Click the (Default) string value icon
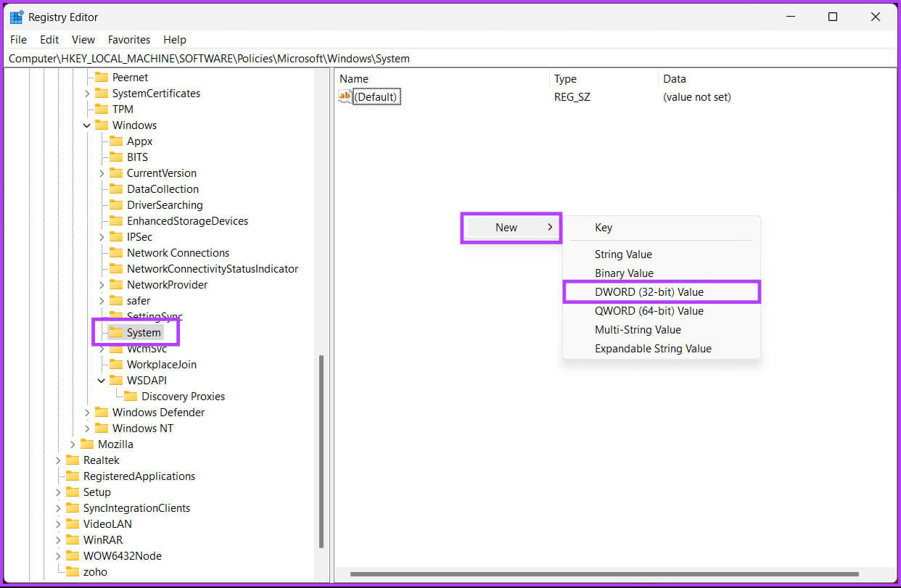 pos(345,97)
